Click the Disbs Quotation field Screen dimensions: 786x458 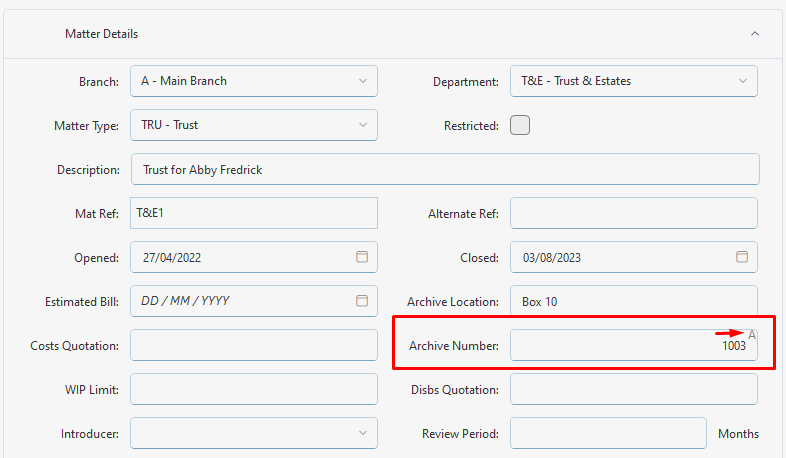click(634, 389)
